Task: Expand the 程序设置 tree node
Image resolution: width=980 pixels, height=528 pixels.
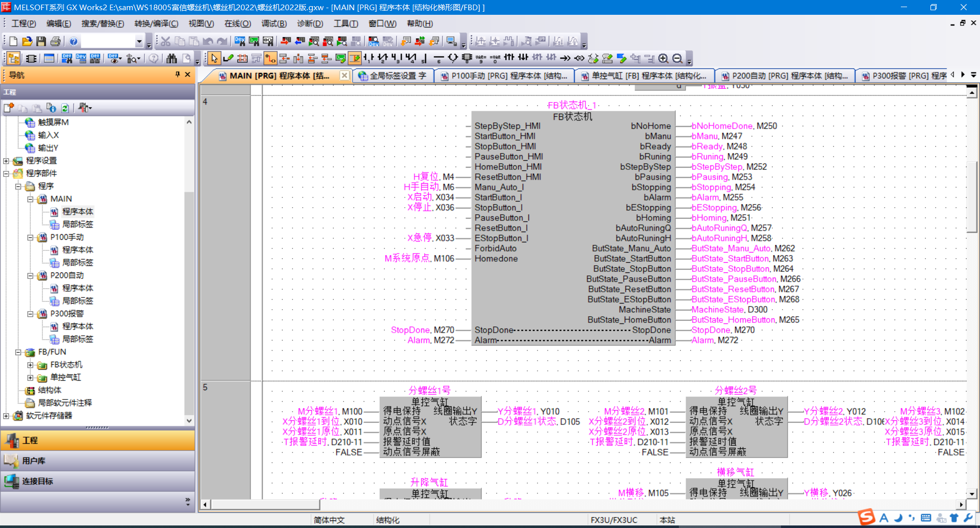Action: point(6,161)
